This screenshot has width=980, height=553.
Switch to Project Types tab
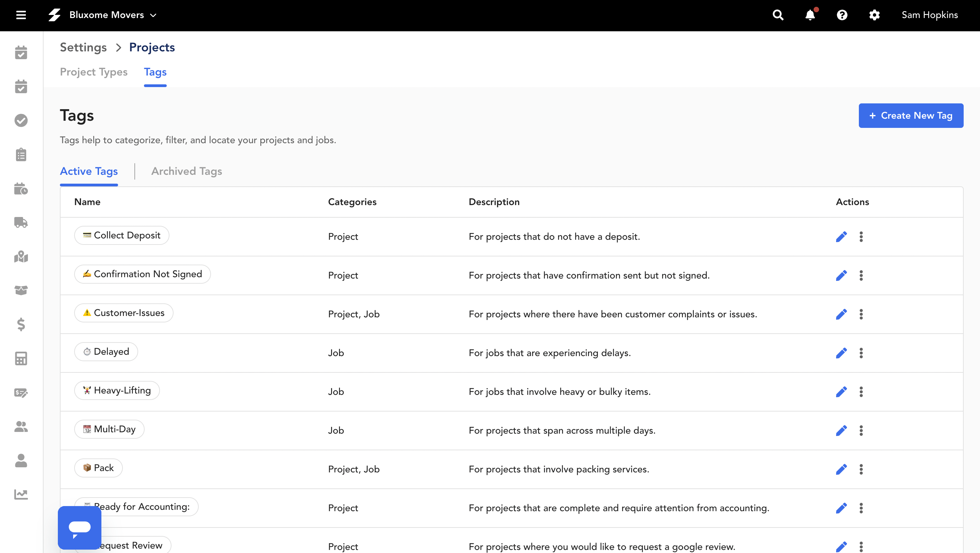[x=94, y=72]
